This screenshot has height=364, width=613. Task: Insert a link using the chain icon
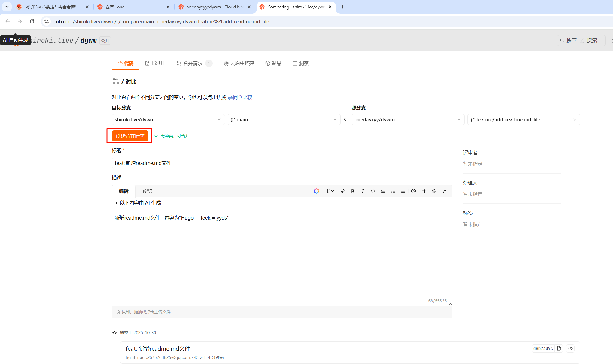[x=343, y=191]
